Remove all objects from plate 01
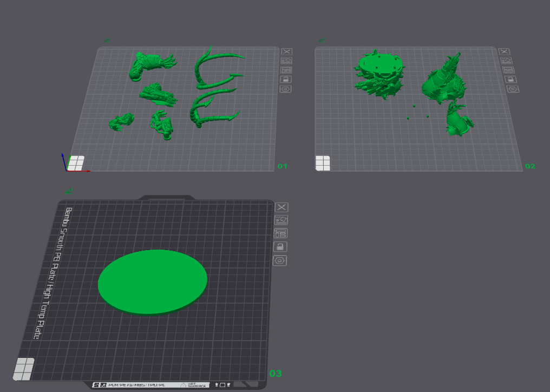550x392 pixels. coord(286,51)
